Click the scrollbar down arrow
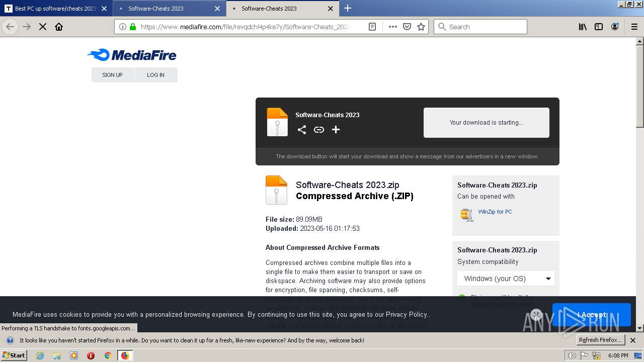Screen dimensions: 644x362 (x=639, y=328)
